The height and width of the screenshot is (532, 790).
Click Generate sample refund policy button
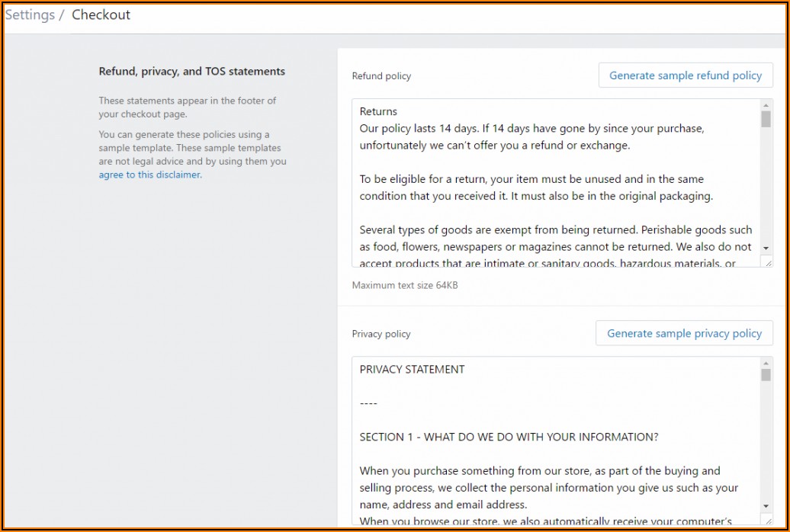pyautogui.click(x=685, y=75)
